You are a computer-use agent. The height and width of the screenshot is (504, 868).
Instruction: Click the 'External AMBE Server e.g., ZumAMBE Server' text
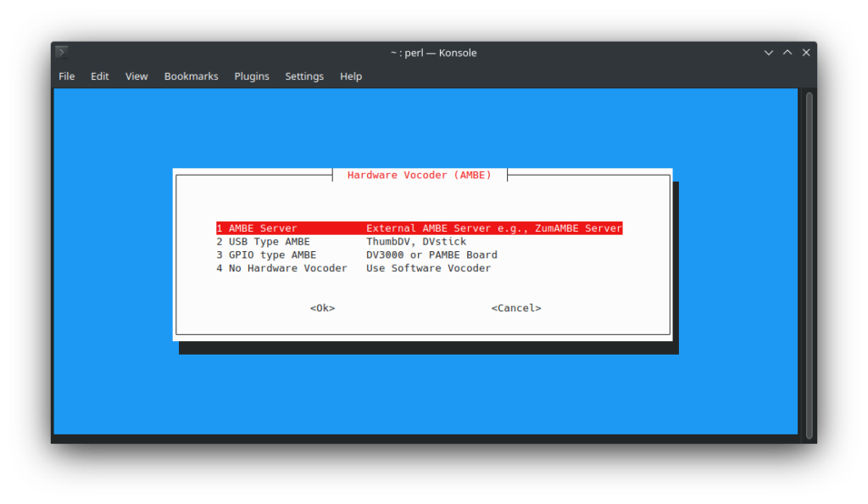[494, 228]
